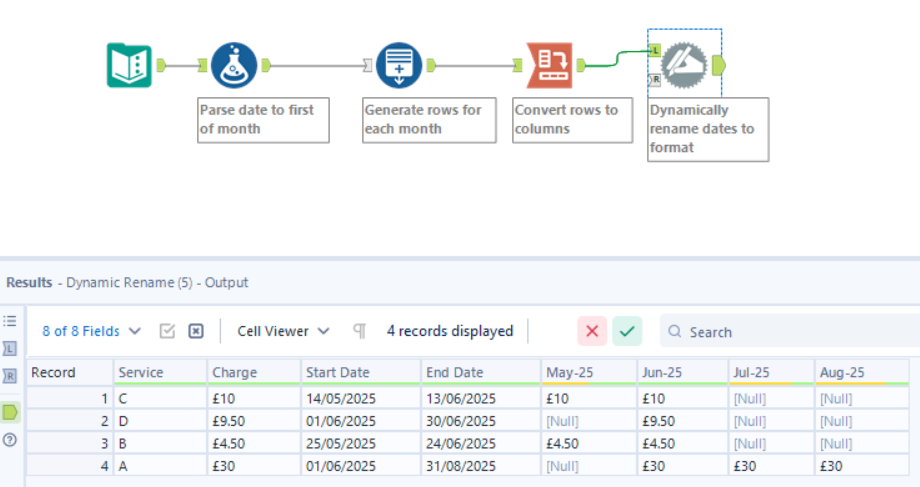Select the 'Parse date to first of month' annotation
Viewport: 920px width, 487px height.
tap(263, 120)
